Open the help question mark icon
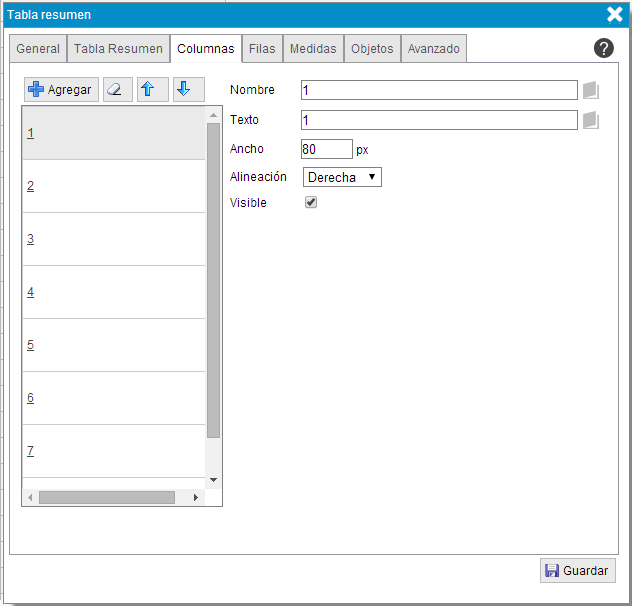632x606 pixels. click(604, 49)
